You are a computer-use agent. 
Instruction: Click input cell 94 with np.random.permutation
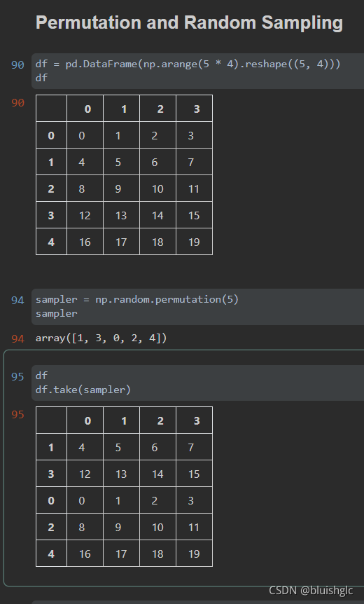(197, 307)
